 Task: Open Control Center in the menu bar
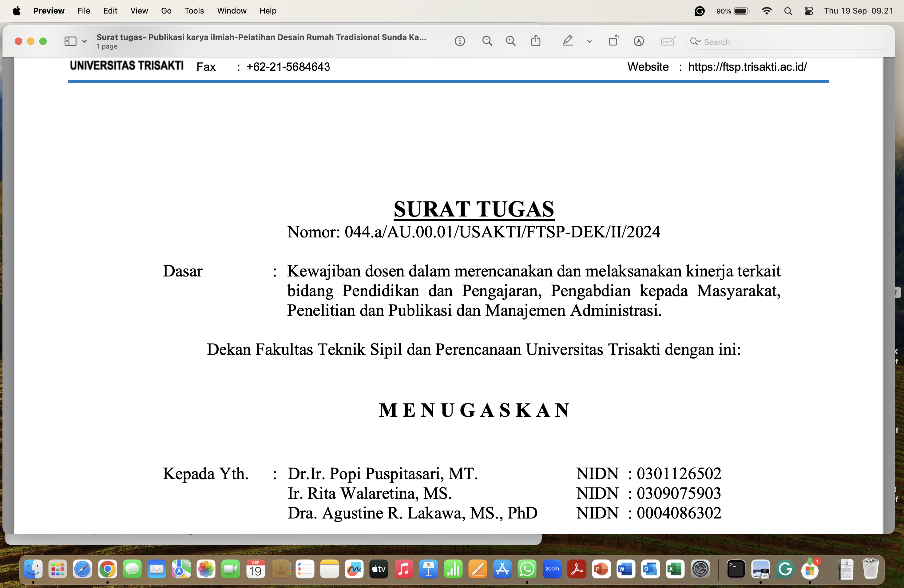tap(808, 11)
